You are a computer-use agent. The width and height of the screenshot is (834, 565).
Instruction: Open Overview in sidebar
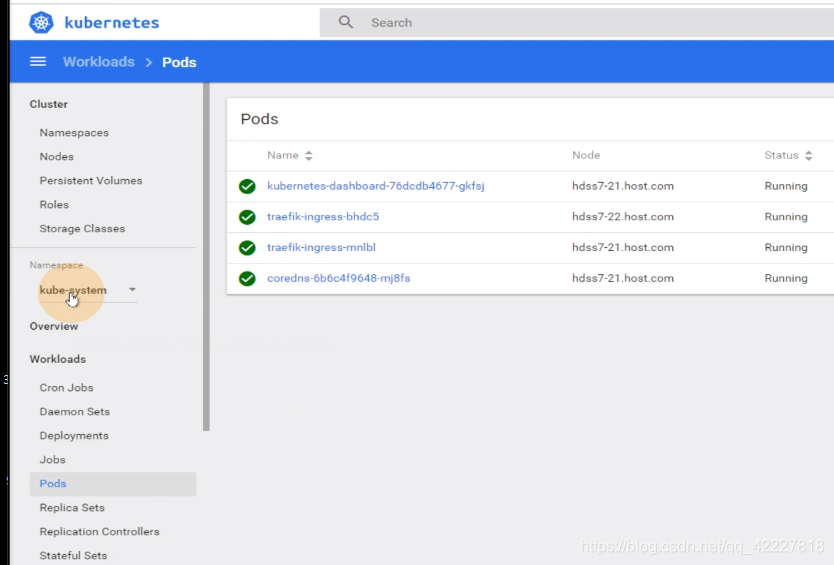pyautogui.click(x=54, y=326)
